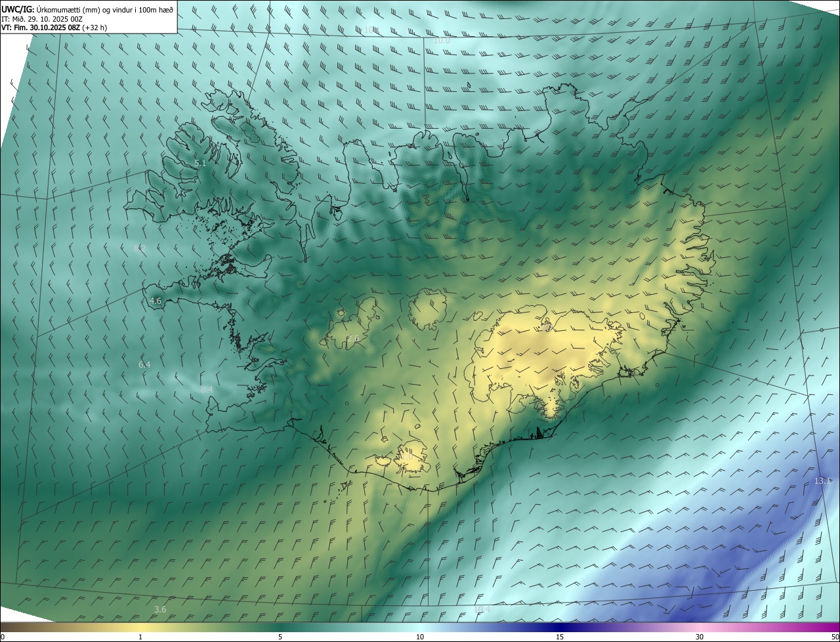The width and height of the screenshot is (840, 642).
Task: Click the 6.4 value label west of Iceland
Action: coord(144,364)
